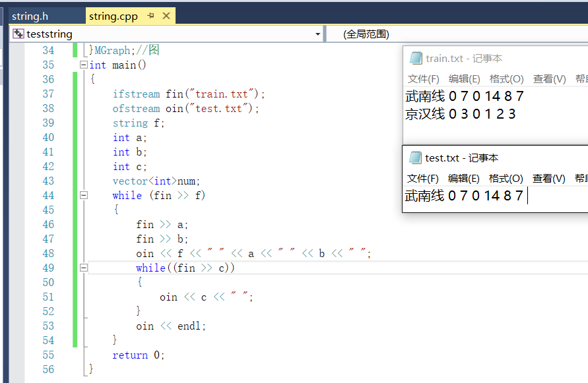Open 编辑(E) menu in test.txt Notepad

tap(464, 179)
